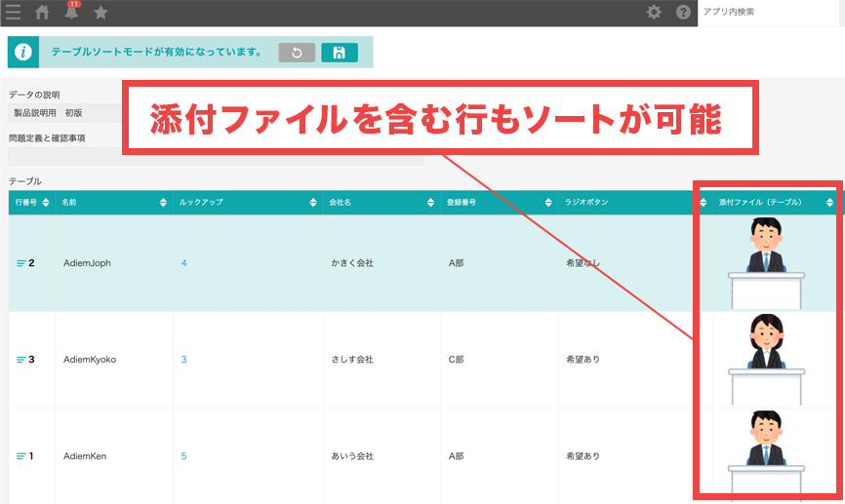Open the hamburger menu icon

pyautogui.click(x=13, y=13)
